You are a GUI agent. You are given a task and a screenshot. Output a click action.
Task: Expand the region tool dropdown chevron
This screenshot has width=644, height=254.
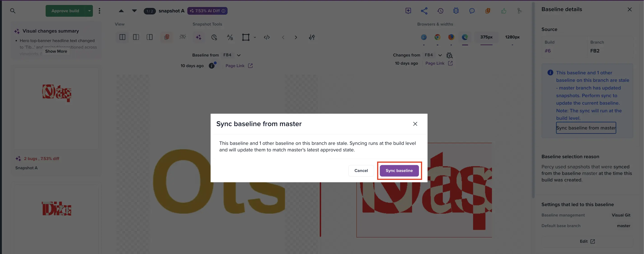click(x=255, y=37)
